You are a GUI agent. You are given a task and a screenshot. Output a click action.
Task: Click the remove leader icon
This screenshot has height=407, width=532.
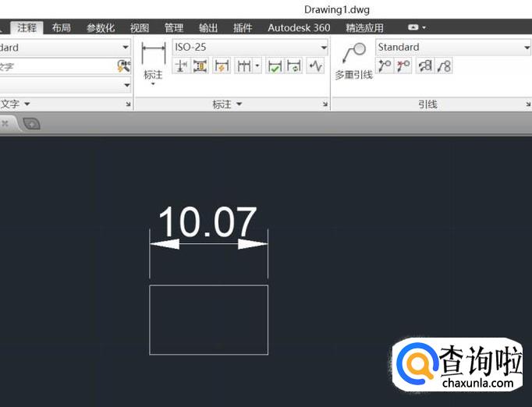[x=403, y=66]
